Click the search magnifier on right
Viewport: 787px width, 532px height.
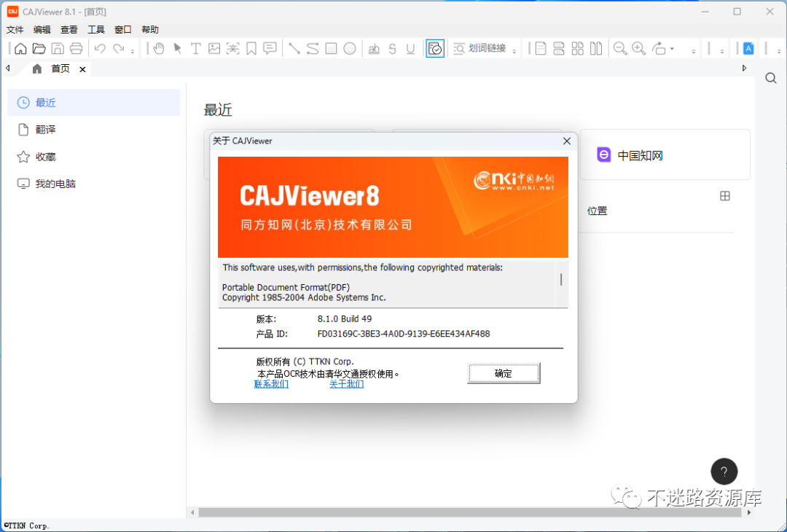tap(771, 78)
